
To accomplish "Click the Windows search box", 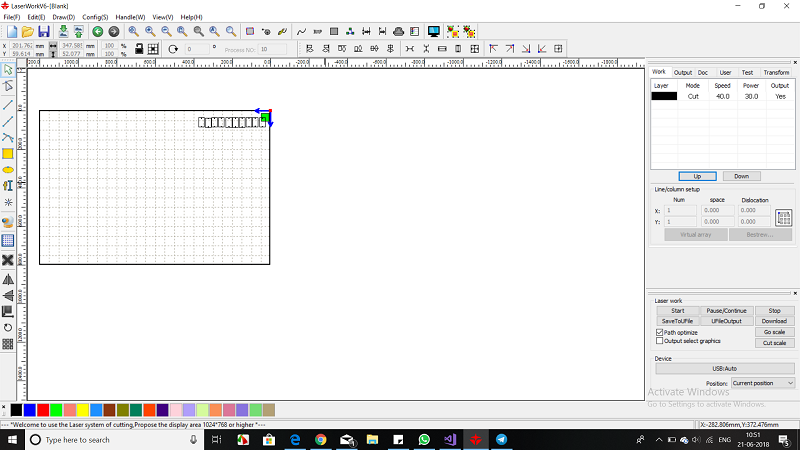I will [x=114, y=440].
